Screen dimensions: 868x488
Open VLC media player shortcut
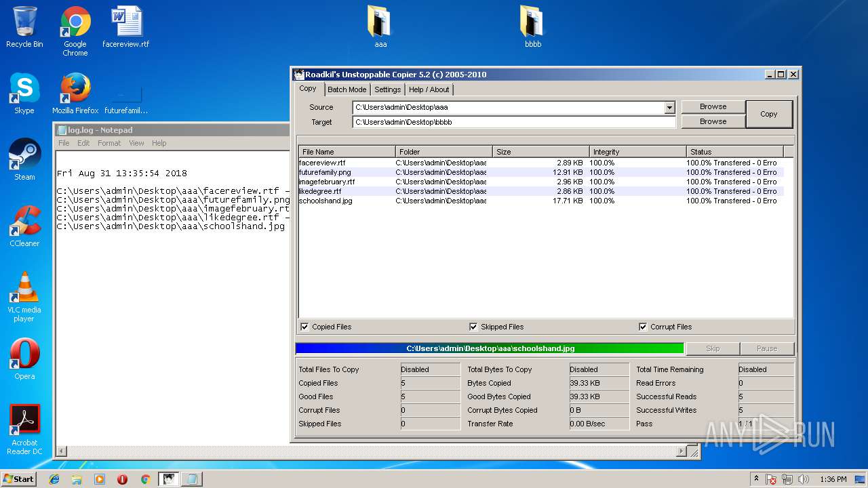24,297
